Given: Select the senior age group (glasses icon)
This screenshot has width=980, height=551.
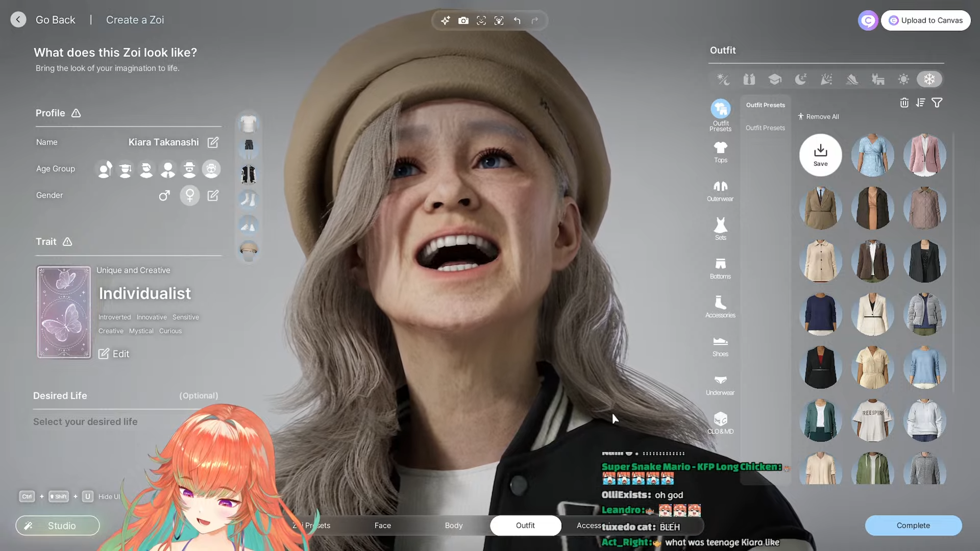Looking at the screenshot, I should pyautogui.click(x=211, y=169).
